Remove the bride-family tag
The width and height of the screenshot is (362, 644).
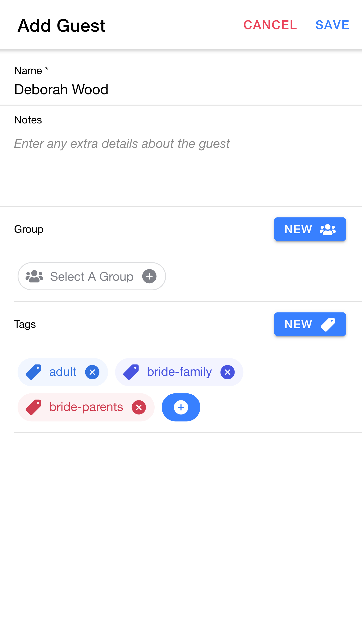227,372
